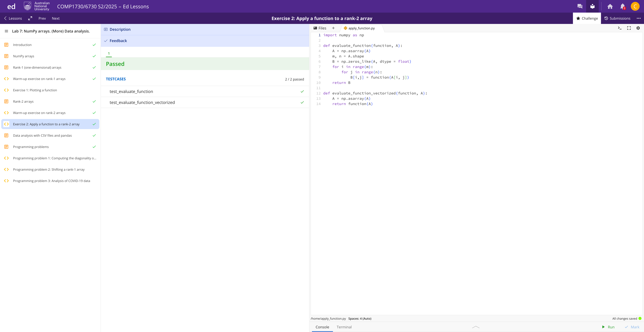Go to the home icon
644x332 pixels.
coord(610,6)
